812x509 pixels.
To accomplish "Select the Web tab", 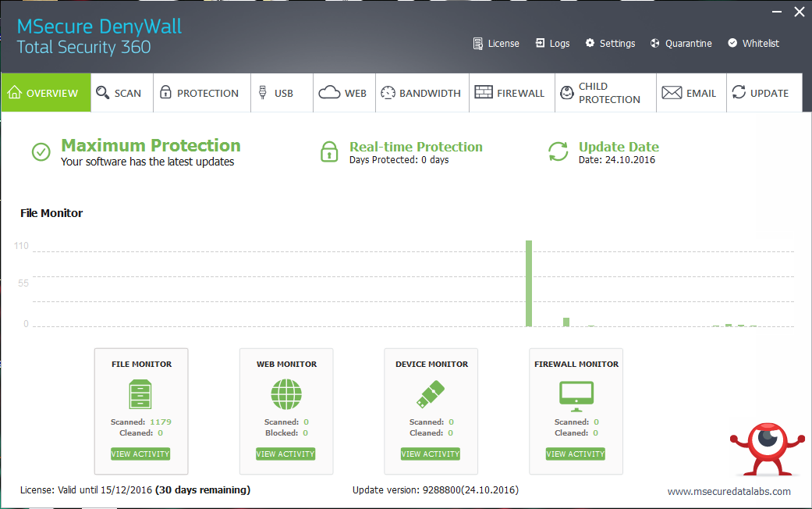I will (344, 93).
